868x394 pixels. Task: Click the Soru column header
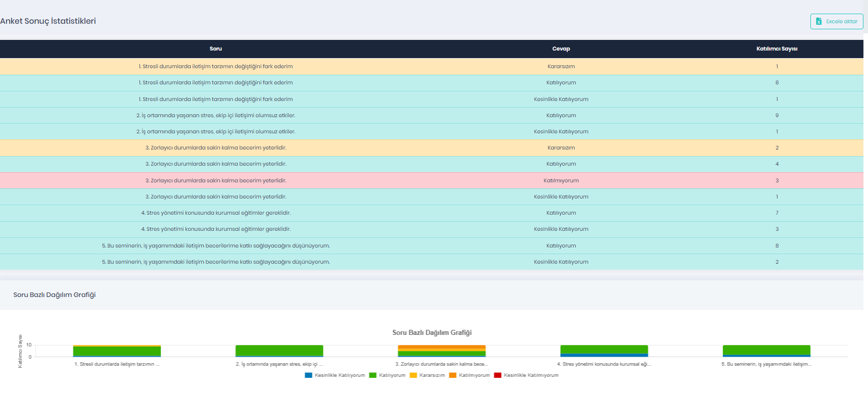tap(215, 49)
